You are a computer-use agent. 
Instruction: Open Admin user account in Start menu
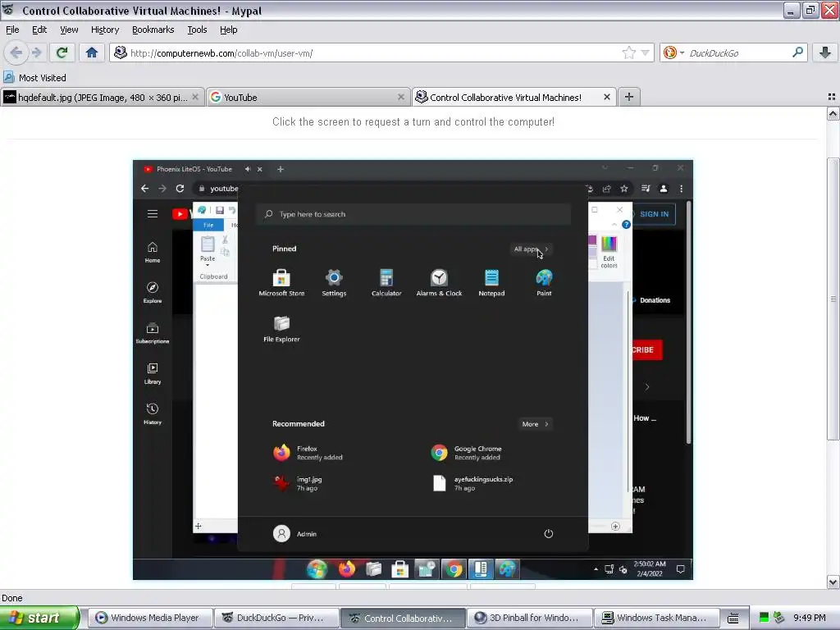tap(294, 533)
